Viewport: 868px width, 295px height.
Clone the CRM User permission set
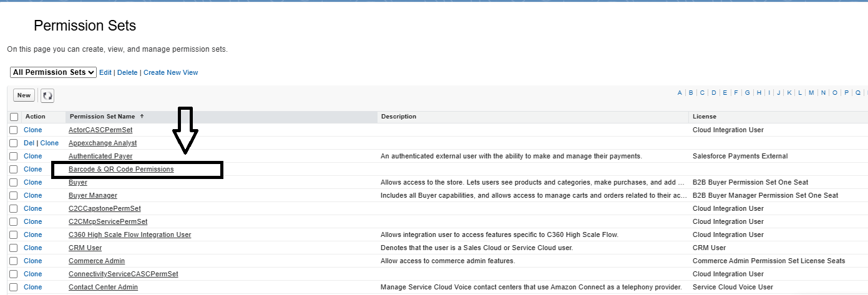pos(33,248)
